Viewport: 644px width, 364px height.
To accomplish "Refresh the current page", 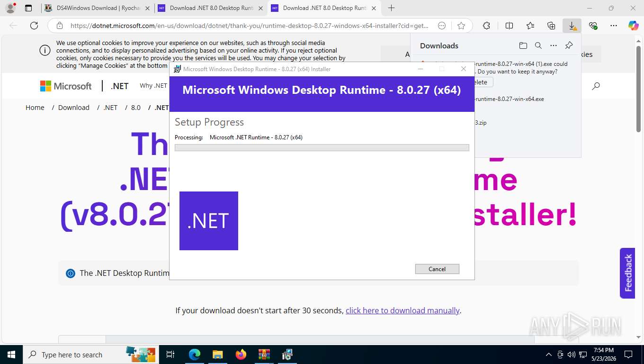I will pos(34,26).
